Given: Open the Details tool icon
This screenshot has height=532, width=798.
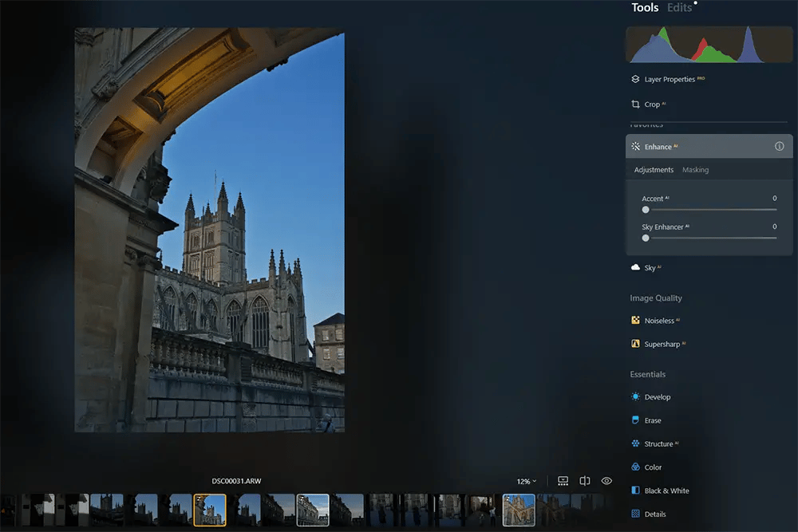Looking at the screenshot, I should [x=635, y=514].
